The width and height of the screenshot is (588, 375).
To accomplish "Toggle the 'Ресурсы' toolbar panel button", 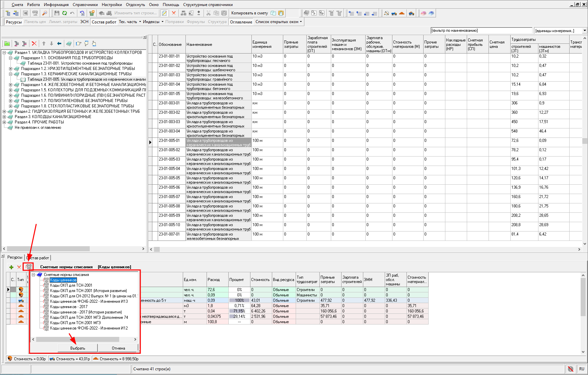I will tap(14, 22).
